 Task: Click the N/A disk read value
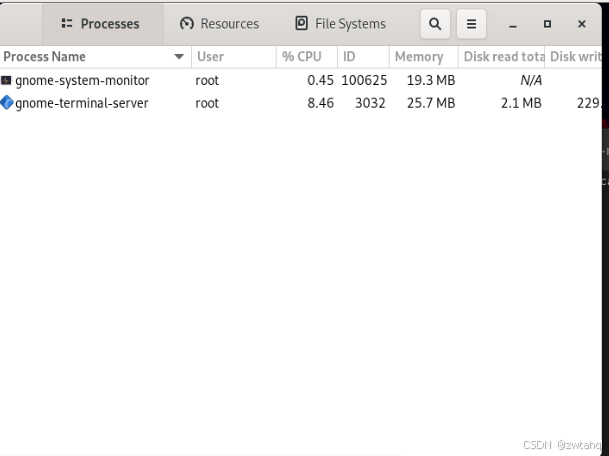tap(531, 80)
